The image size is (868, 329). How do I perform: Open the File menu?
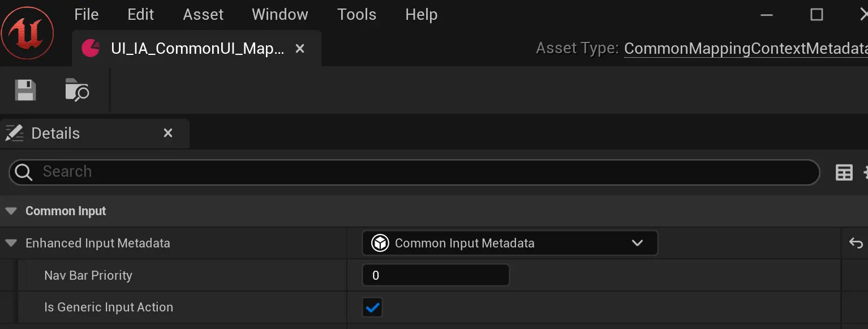pyautogui.click(x=87, y=15)
